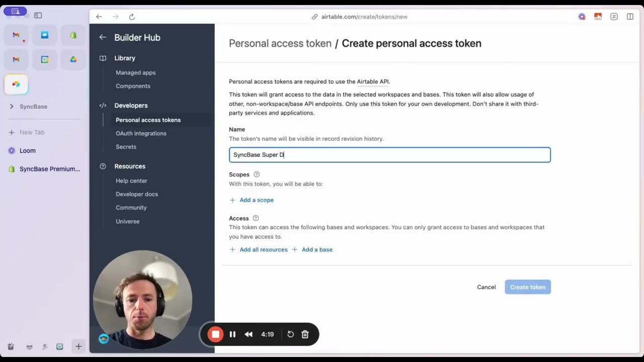Click Add a scope
Image resolution: width=644 pixels, height=362 pixels.
click(252, 200)
